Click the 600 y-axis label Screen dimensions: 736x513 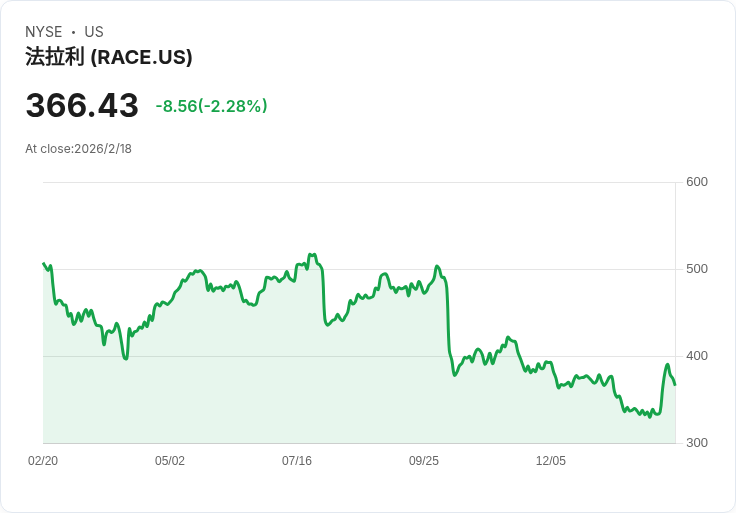pyautogui.click(x=697, y=182)
